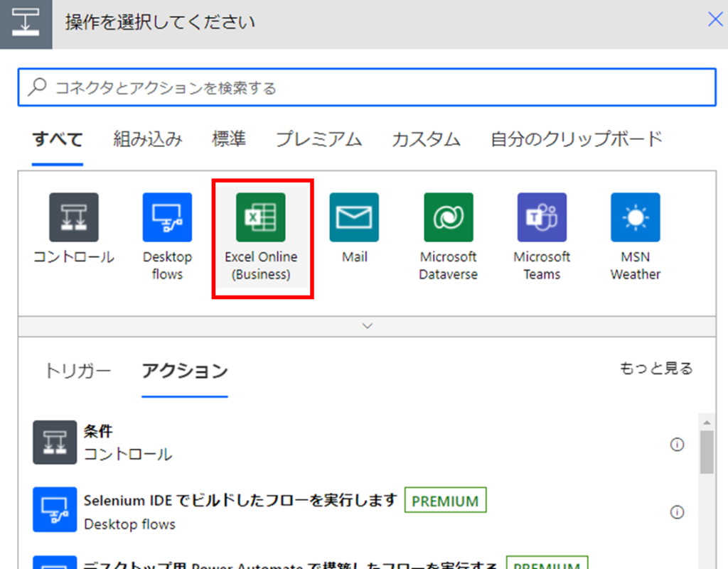The height and width of the screenshot is (569, 728).
Task: Select Selenium IDE でビルドしたフローを実行します action
Action: [x=240, y=500]
